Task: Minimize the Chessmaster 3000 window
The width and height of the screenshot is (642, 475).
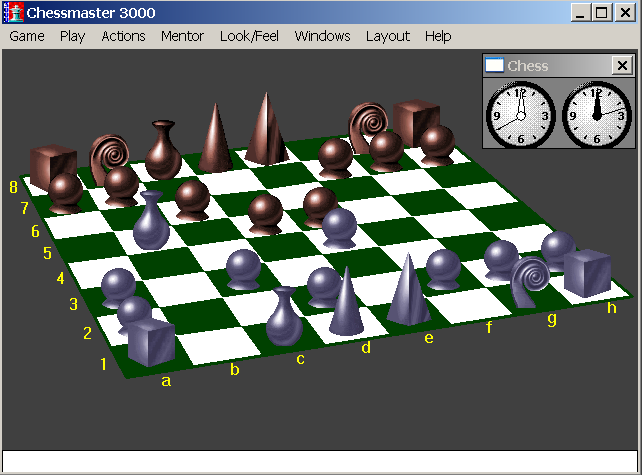Action: [580, 13]
